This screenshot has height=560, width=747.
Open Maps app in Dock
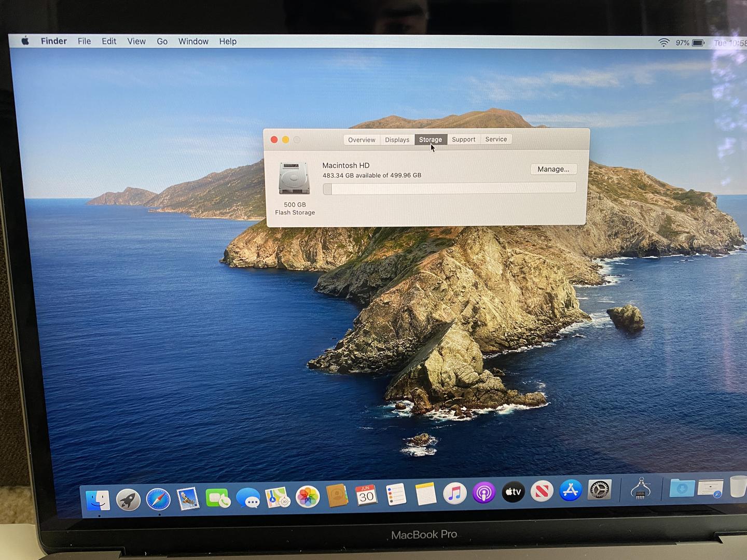[278, 497]
